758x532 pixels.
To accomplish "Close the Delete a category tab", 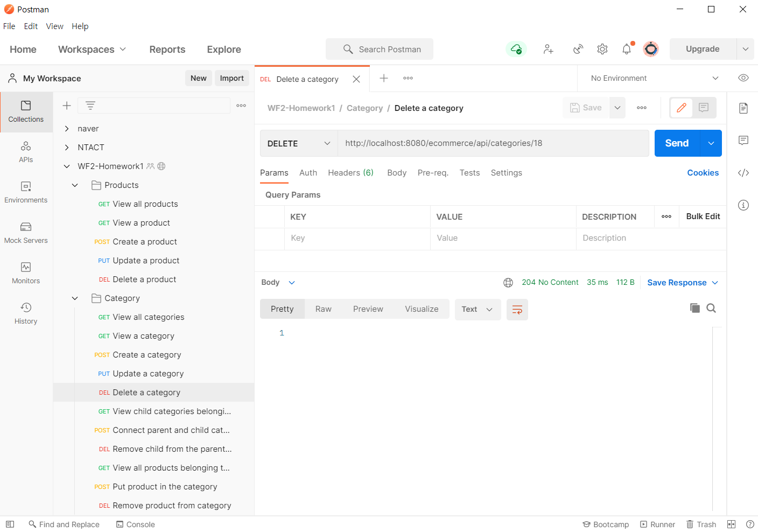I will [x=356, y=79].
